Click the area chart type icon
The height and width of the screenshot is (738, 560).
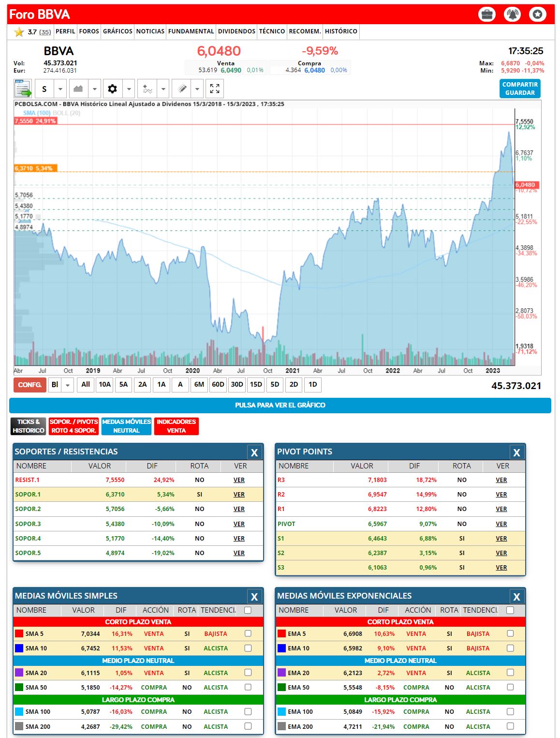pyautogui.click(x=78, y=89)
